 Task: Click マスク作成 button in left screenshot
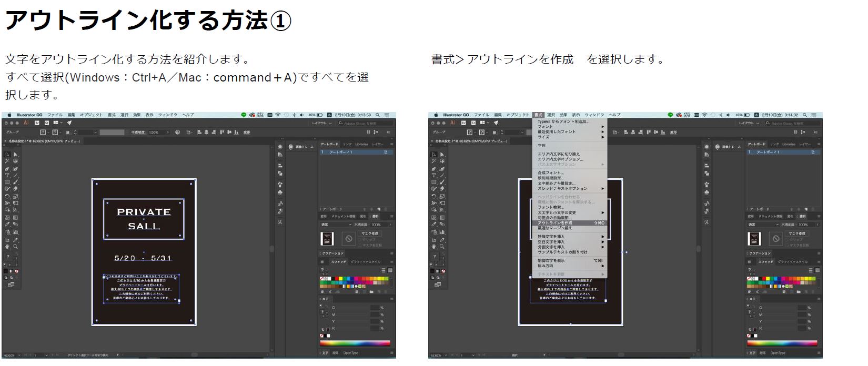tap(370, 233)
